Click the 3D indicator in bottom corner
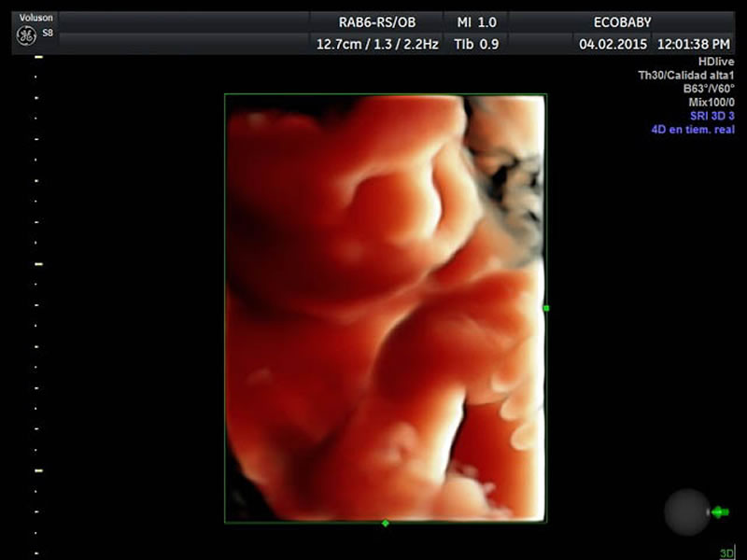This screenshot has height=560, width=747. [726, 553]
